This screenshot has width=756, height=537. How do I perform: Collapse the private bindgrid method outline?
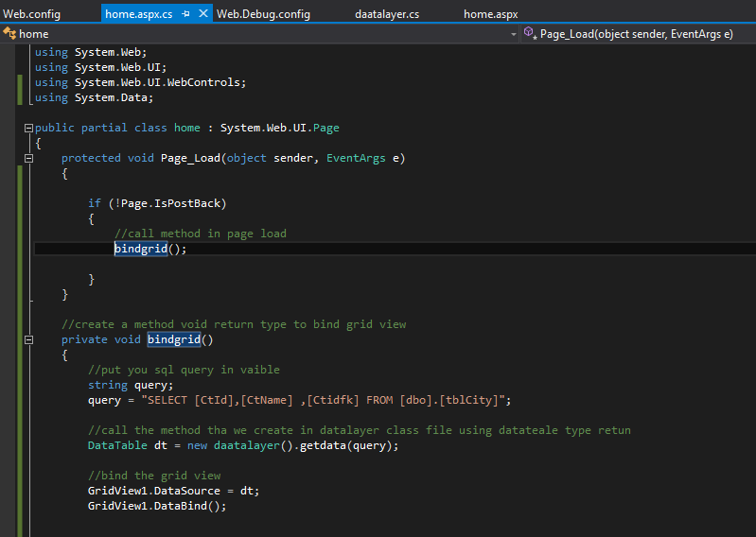(x=27, y=339)
